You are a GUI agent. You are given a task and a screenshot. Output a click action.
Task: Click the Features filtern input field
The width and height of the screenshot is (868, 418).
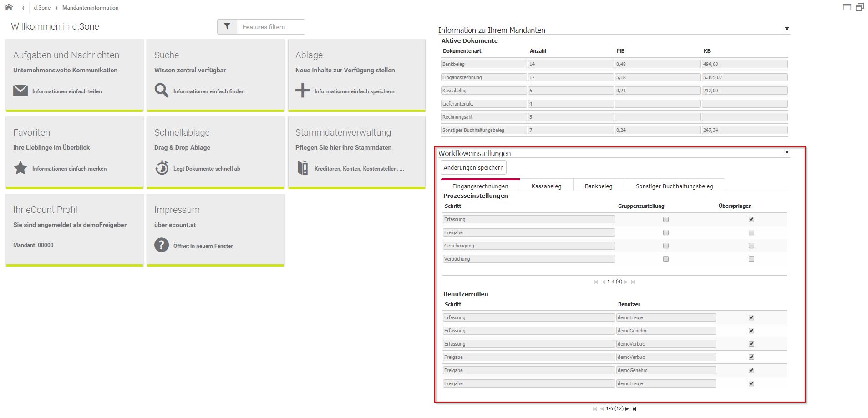point(271,27)
